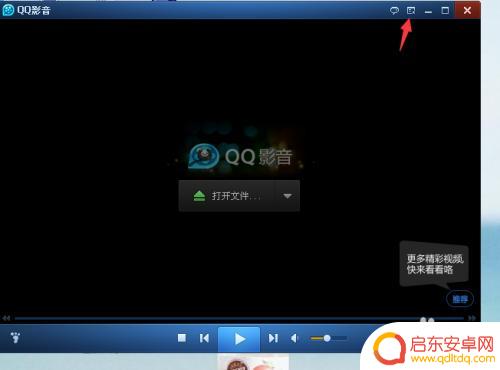Open the feedback speech bubble icon
500x370 pixels.
point(394,11)
